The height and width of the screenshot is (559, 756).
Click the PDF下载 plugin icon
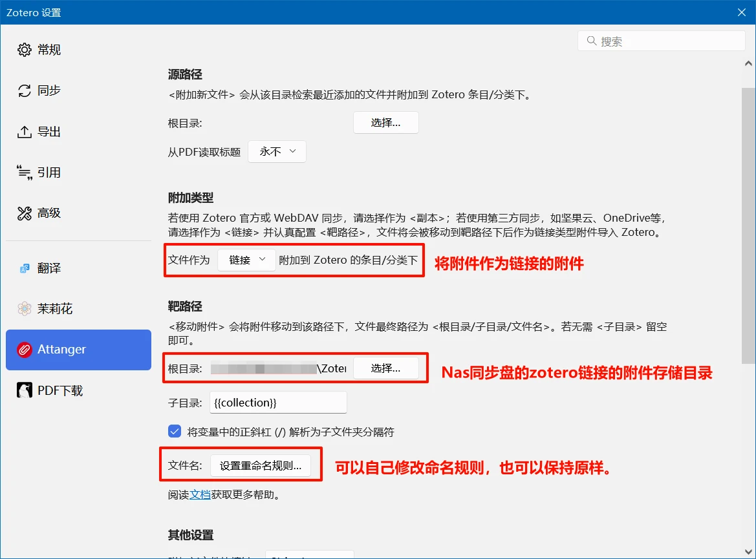click(25, 390)
